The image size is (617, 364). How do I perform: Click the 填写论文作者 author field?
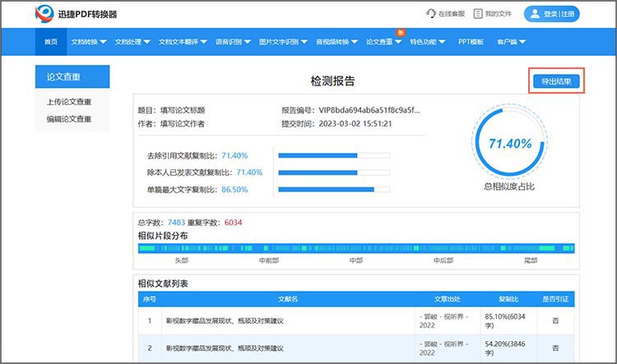click(x=183, y=124)
